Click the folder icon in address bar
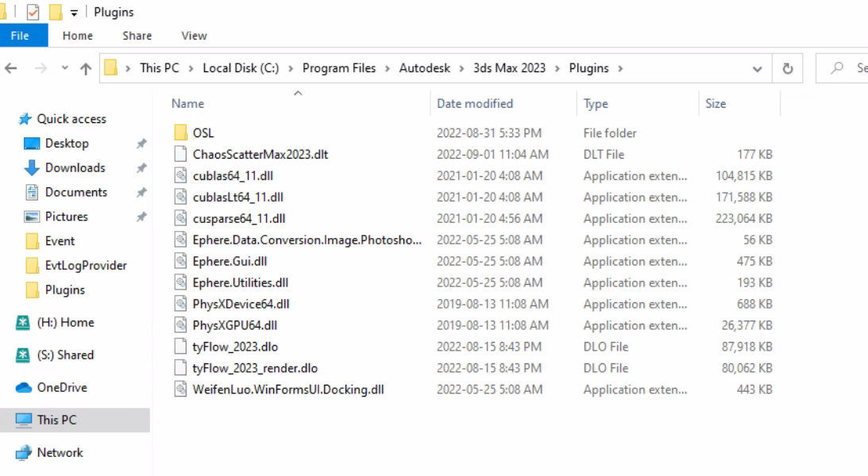Image resolution: width=868 pixels, height=476 pixels. pyautogui.click(x=110, y=68)
